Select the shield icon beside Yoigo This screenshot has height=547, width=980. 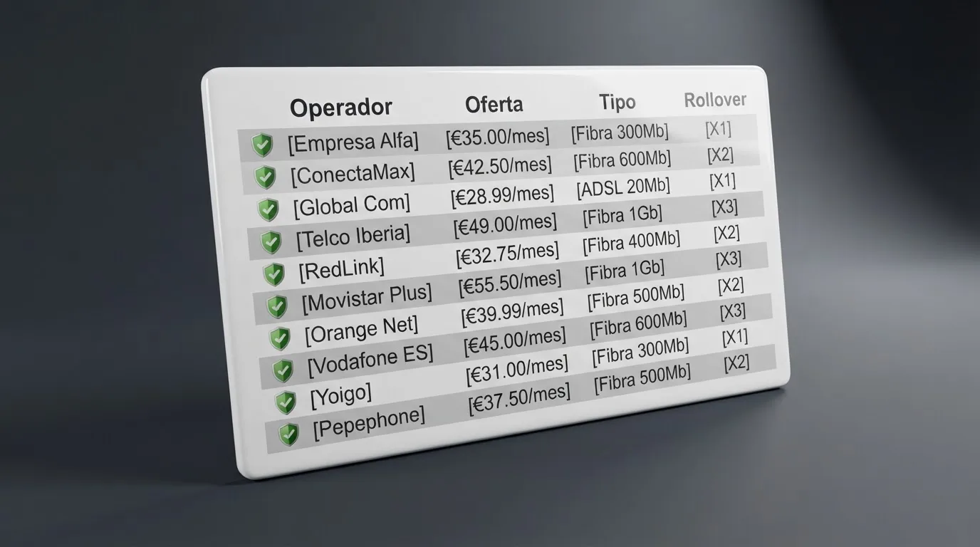click(x=286, y=402)
